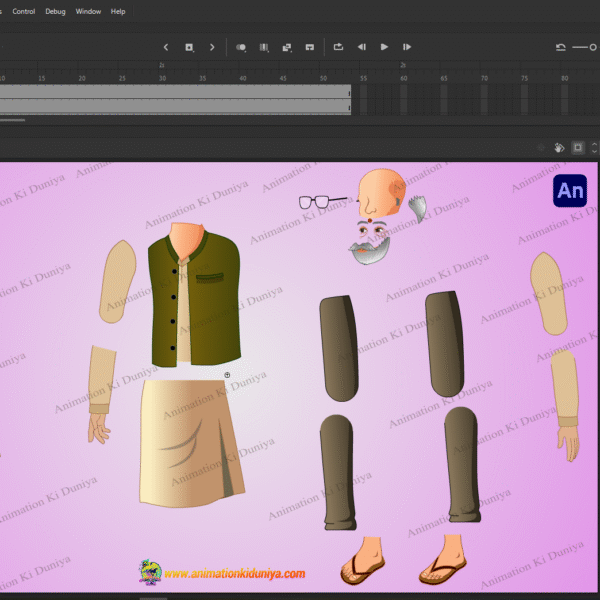This screenshot has width=600, height=600.
Task: Click frame 60 on the timeline ruler
Action: [x=404, y=78]
